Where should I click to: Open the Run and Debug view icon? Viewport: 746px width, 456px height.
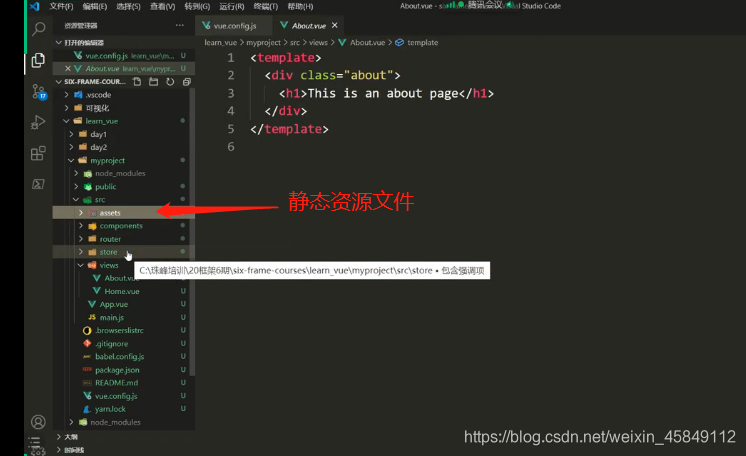click(x=38, y=122)
